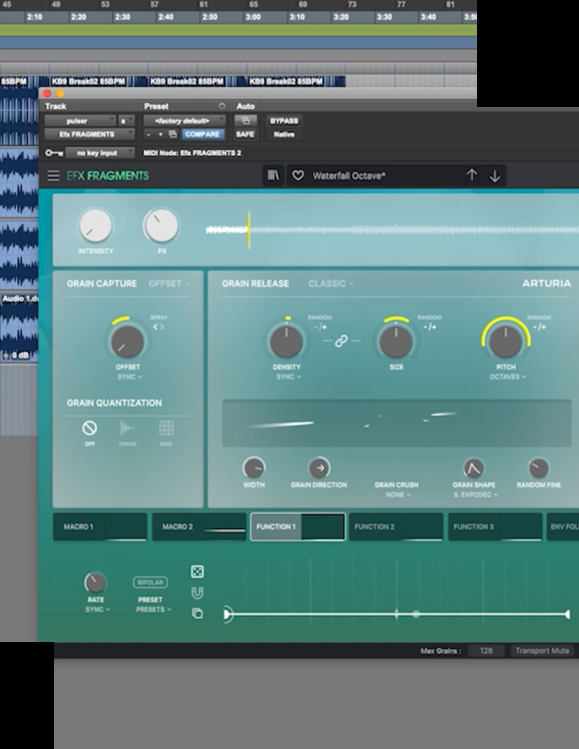Toggle automation SAFE mode
579x749 pixels.
pos(245,134)
